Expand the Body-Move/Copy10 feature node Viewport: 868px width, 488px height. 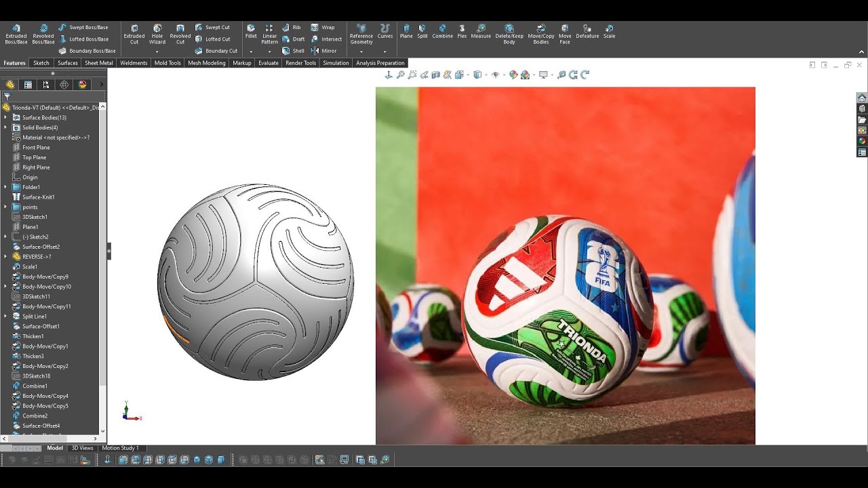point(5,287)
